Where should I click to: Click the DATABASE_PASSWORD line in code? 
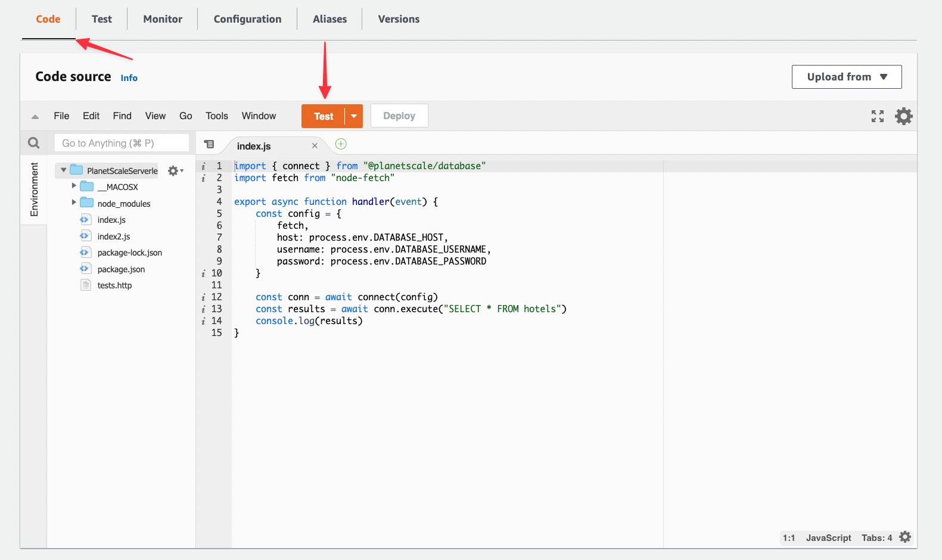(x=381, y=261)
